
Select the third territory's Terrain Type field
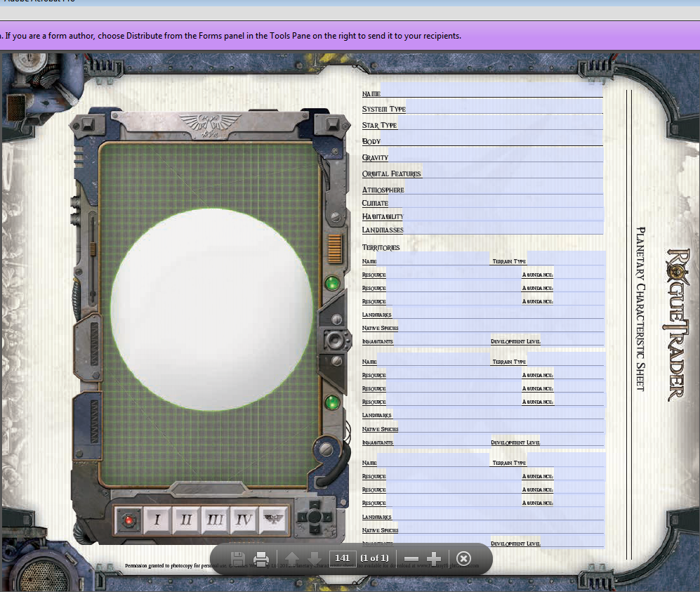566,460
